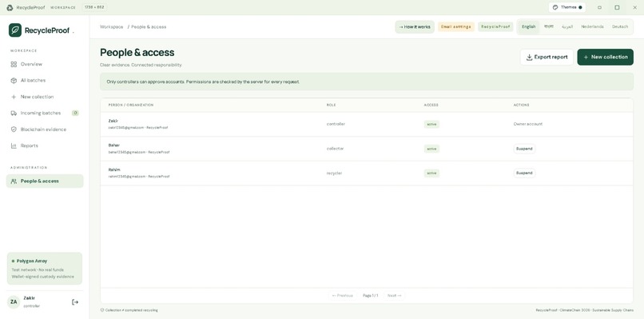Click the Owner account label

pos(528,124)
